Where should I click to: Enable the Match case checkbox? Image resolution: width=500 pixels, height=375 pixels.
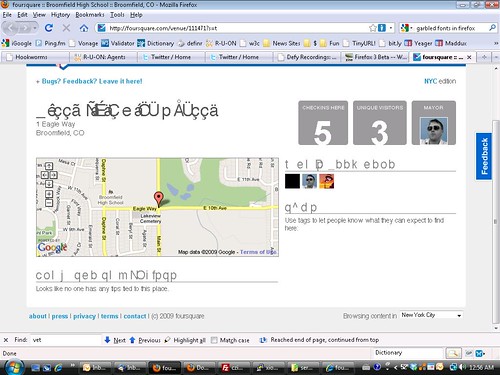214,340
